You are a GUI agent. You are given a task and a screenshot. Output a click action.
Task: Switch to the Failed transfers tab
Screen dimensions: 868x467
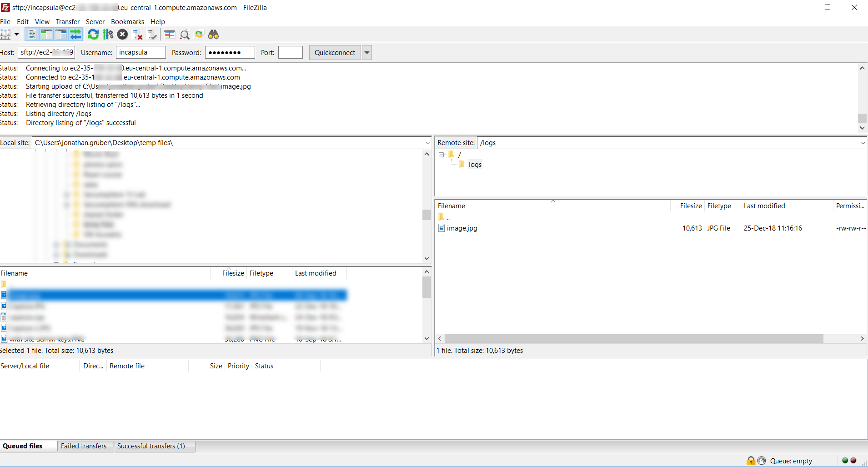click(x=84, y=446)
